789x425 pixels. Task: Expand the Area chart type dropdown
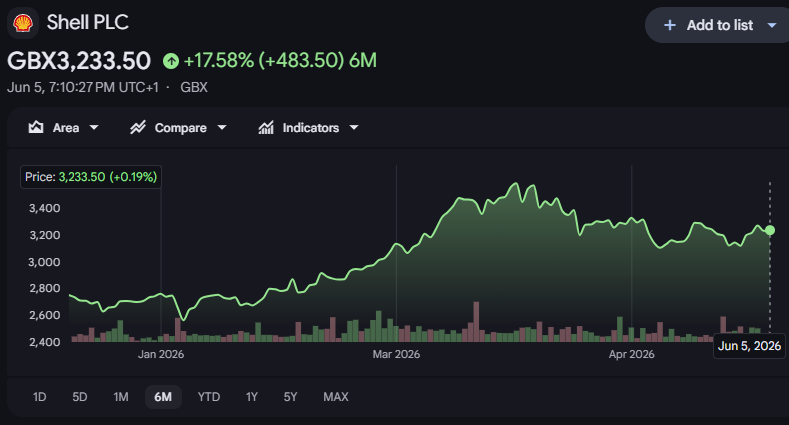94,128
